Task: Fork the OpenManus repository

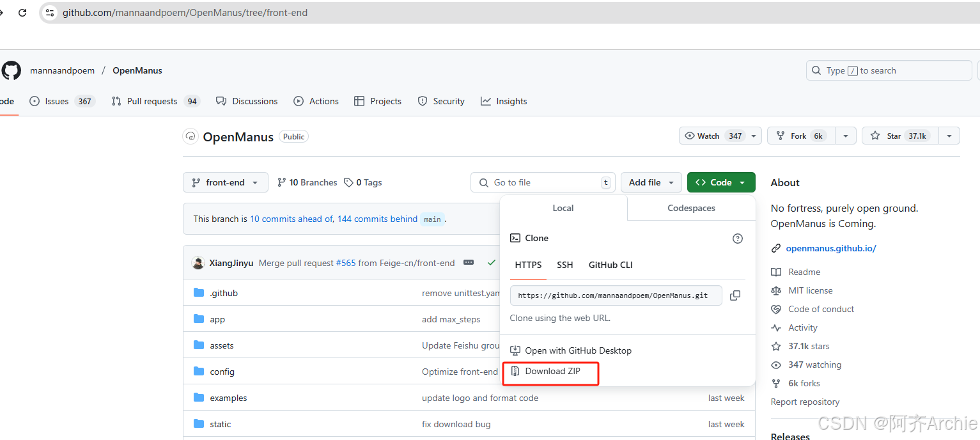Action: coord(802,136)
